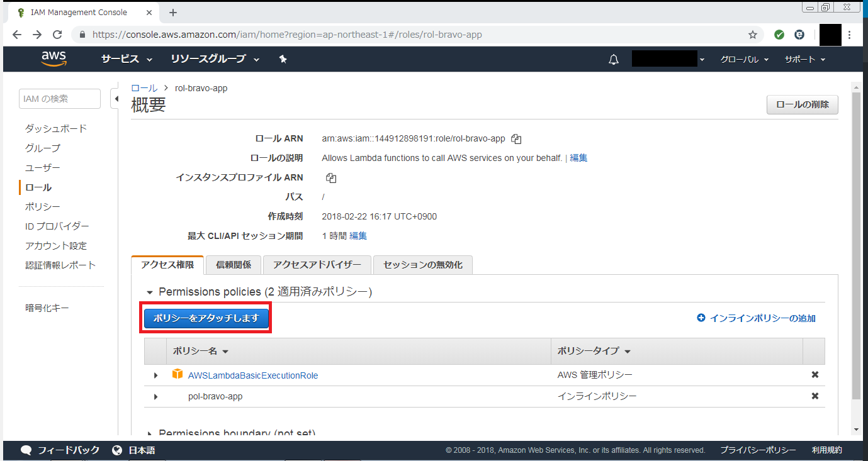
Task: Expand pol-bravo-app policy details
Action: click(156, 397)
